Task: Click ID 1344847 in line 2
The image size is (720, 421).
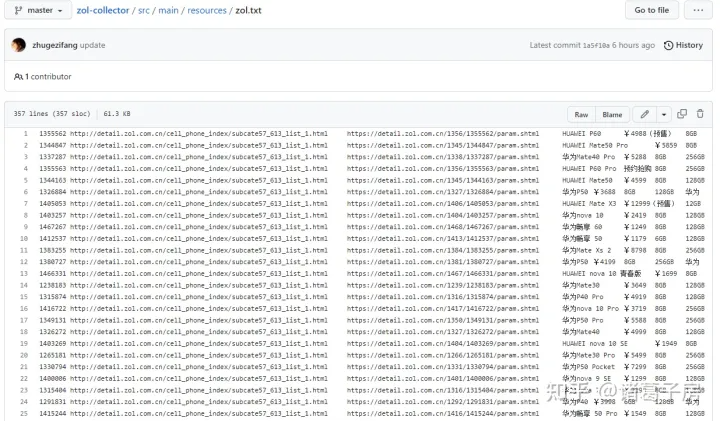Action: coord(53,145)
